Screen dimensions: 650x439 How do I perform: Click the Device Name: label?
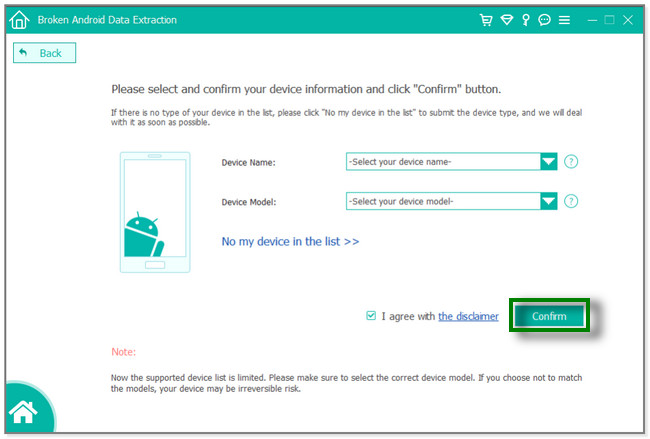click(248, 163)
